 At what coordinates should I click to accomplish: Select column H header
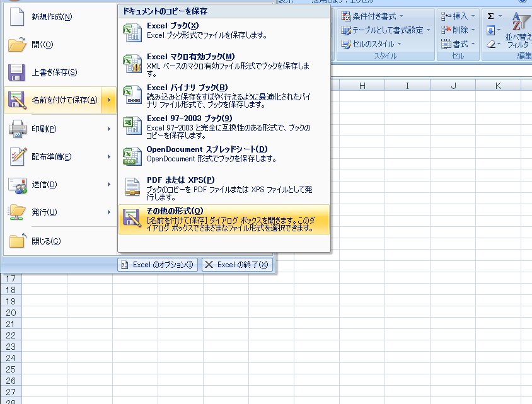[x=362, y=86]
